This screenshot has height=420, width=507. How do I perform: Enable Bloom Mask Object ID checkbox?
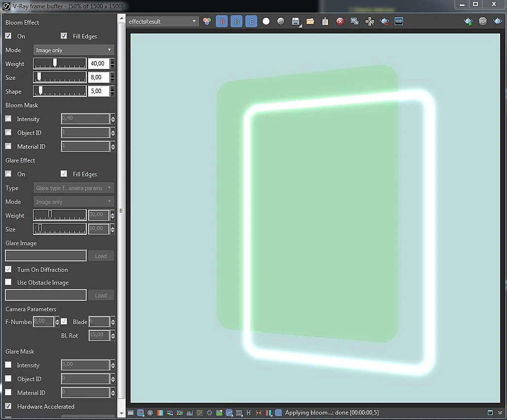click(x=8, y=132)
